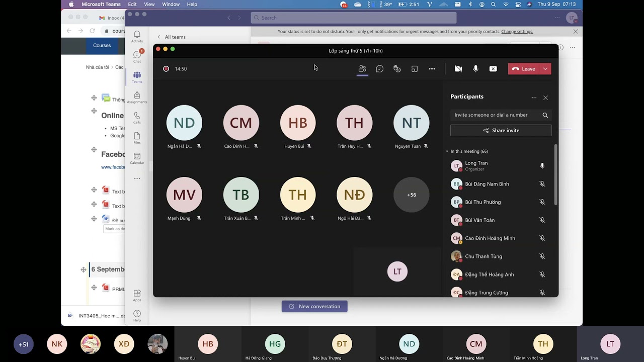Show participants icon in meeting toolbar

[362, 69]
